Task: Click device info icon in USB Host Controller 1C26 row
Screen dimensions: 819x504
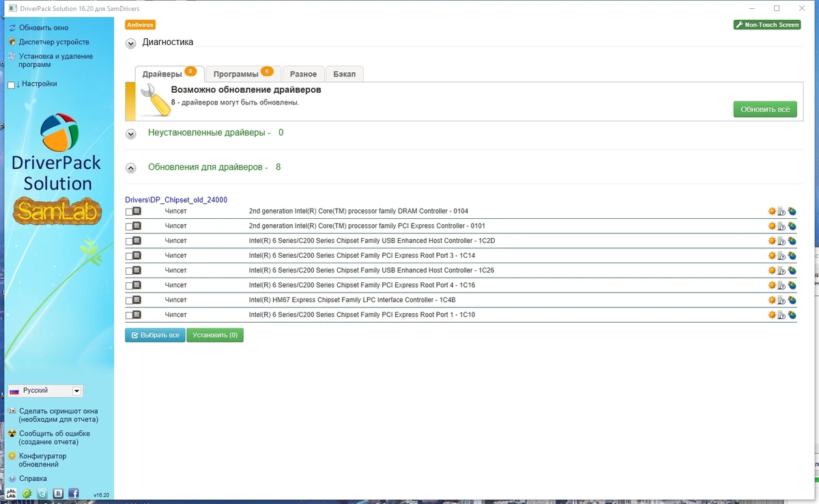Action: (x=781, y=271)
